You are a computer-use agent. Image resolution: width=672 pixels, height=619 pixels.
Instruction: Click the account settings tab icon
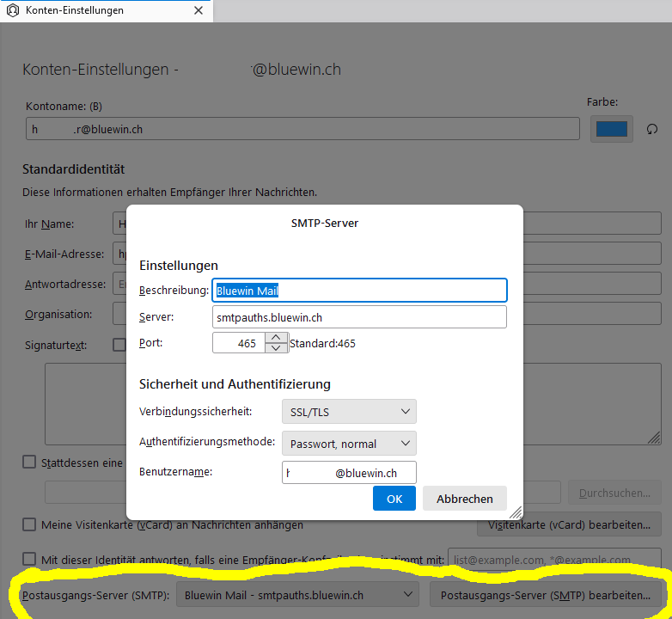coord(13,10)
